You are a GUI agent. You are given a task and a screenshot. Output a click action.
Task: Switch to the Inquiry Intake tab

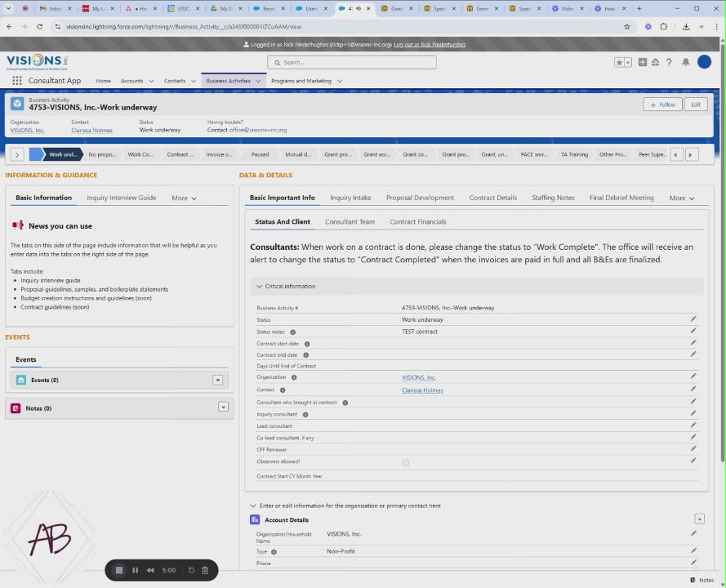point(350,198)
